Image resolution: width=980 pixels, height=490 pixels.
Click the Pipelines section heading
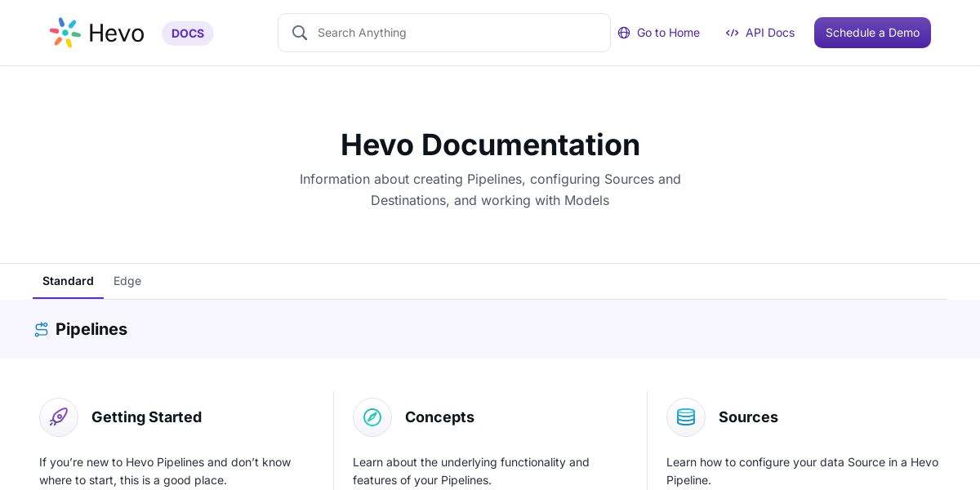[91, 329]
